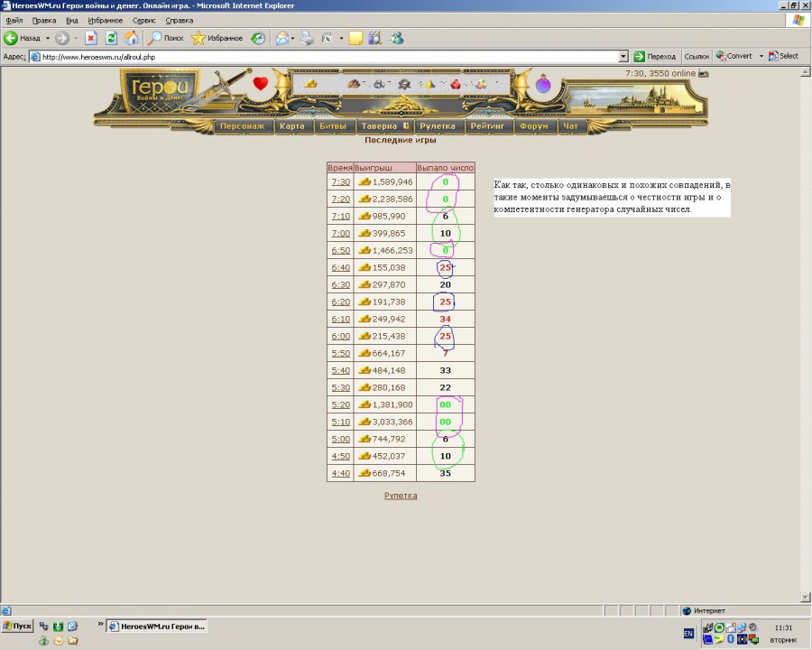The height and width of the screenshot is (650, 812).
Task: Open the 7:30 game time link
Action: (x=341, y=182)
